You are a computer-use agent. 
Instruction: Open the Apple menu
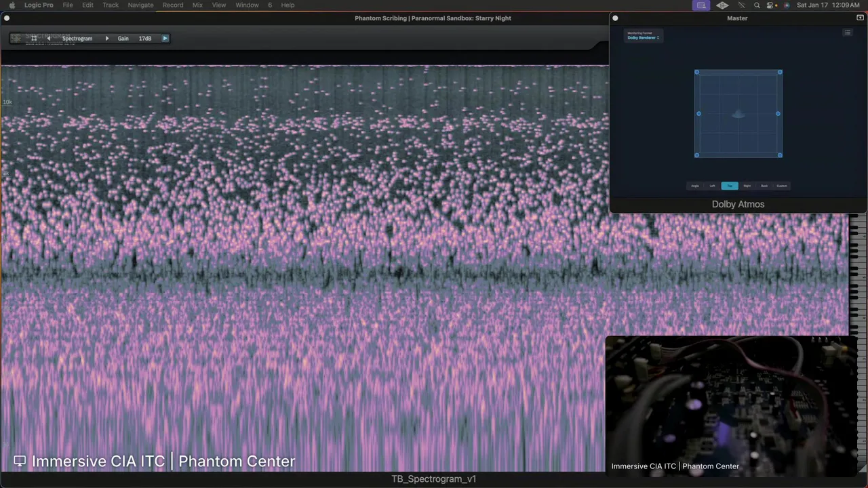point(12,5)
